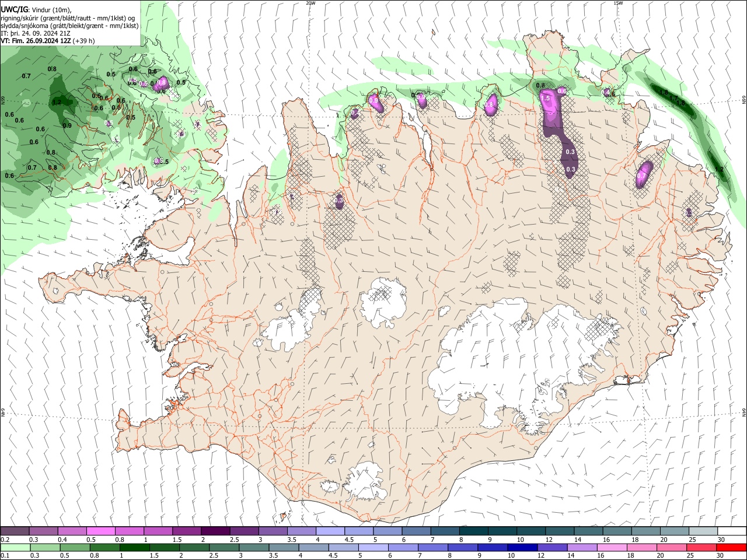The width and height of the screenshot is (747, 560).
Task: Click the dark teal snow swatch labeled 8
Action: tap(473, 531)
